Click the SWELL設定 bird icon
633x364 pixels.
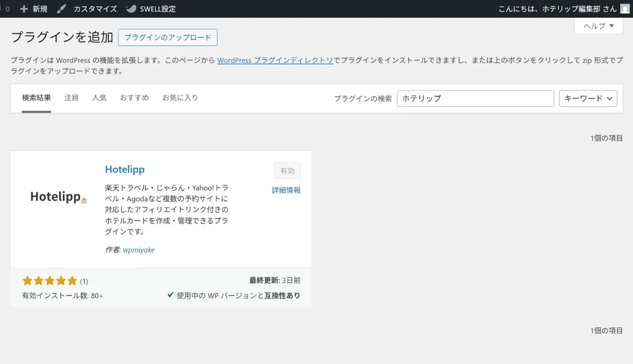click(131, 9)
